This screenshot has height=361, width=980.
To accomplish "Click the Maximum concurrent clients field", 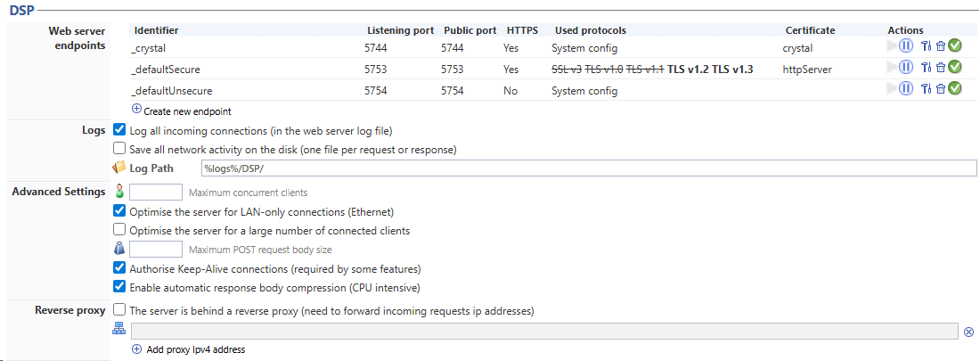I will 156,192.
